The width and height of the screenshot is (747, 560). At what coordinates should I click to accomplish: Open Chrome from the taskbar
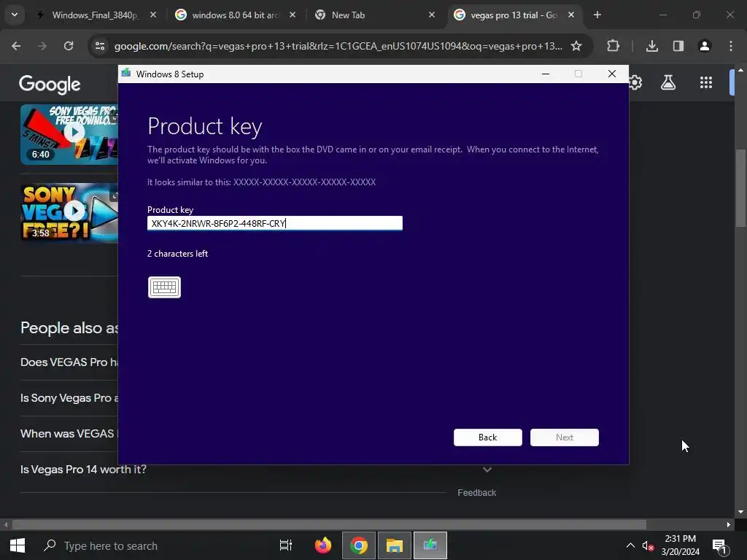point(359,545)
